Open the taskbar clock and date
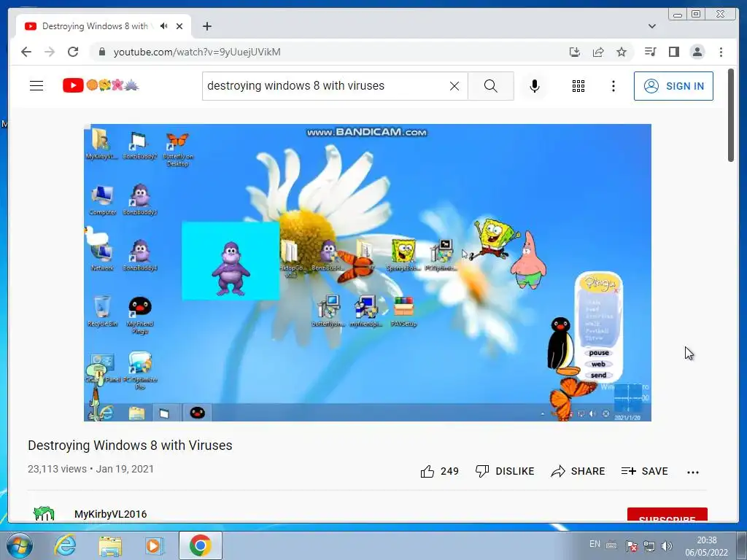747x560 pixels. (x=706, y=546)
